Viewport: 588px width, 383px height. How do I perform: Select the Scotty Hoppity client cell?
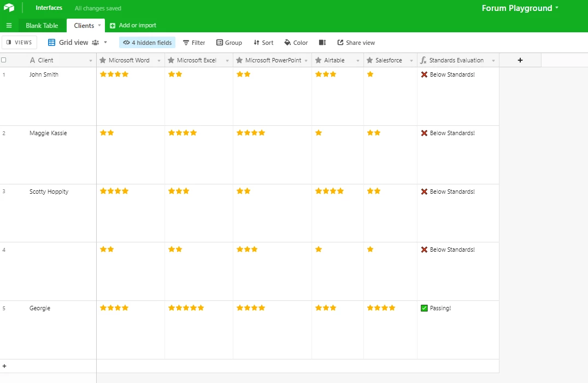49,191
